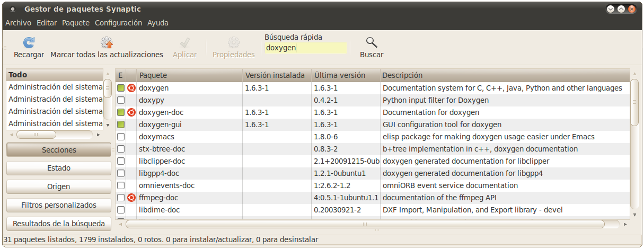The height and width of the screenshot is (249, 644).
Task: Sort by the Paquete column header
Action: [190, 75]
